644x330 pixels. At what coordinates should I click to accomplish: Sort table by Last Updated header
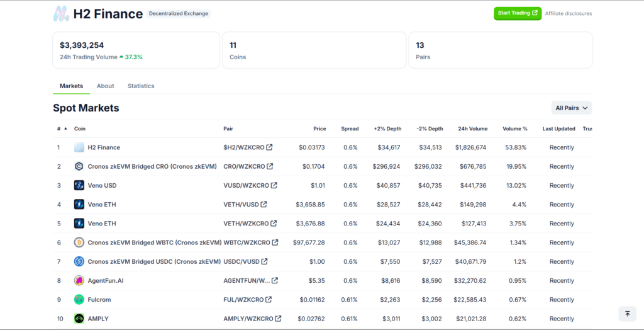point(559,129)
